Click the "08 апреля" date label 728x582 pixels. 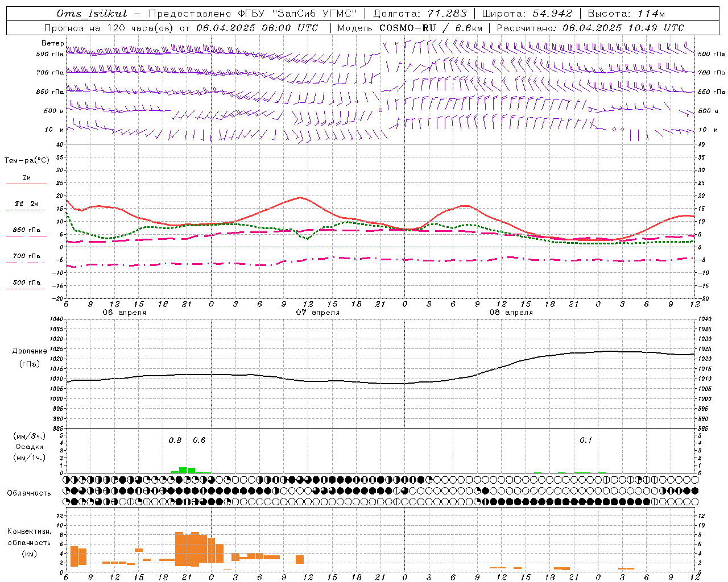coord(511,313)
